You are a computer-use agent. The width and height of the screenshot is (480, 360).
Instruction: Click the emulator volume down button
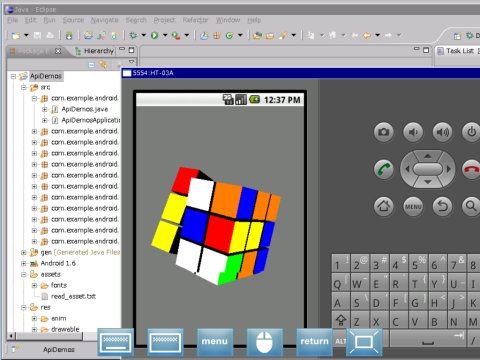[413, 132]
